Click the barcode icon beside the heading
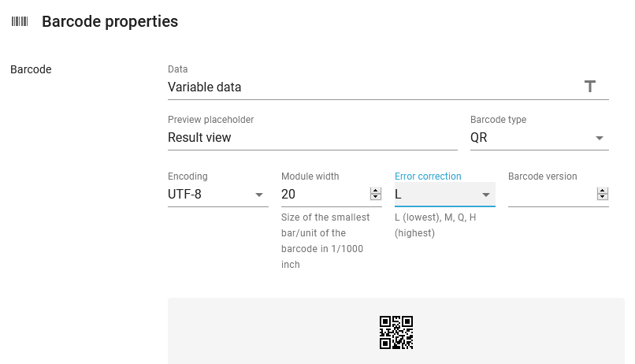The width and height of the screenshot is (635, 364). tap(20, 21)
